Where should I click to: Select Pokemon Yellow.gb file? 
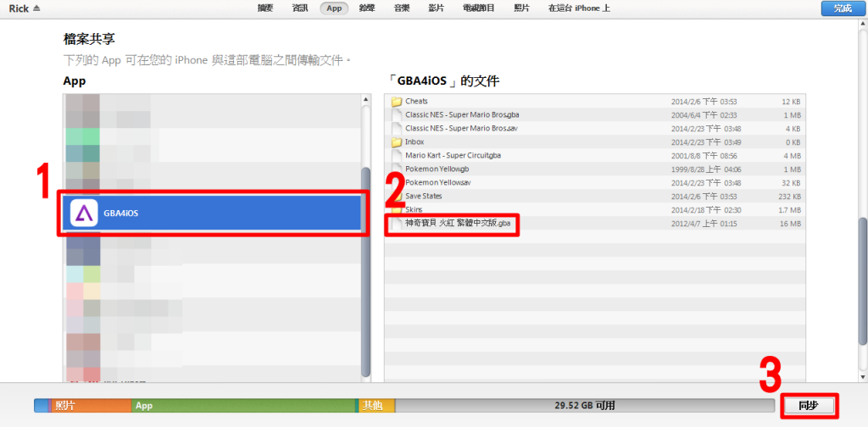(x=594, y=169)
